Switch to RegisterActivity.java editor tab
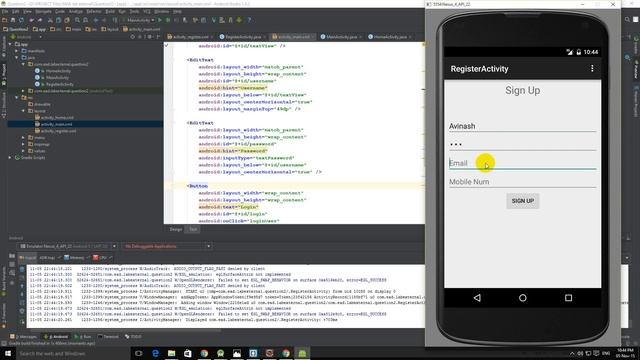The image size is (640, 360). click(x=242, y=37)
